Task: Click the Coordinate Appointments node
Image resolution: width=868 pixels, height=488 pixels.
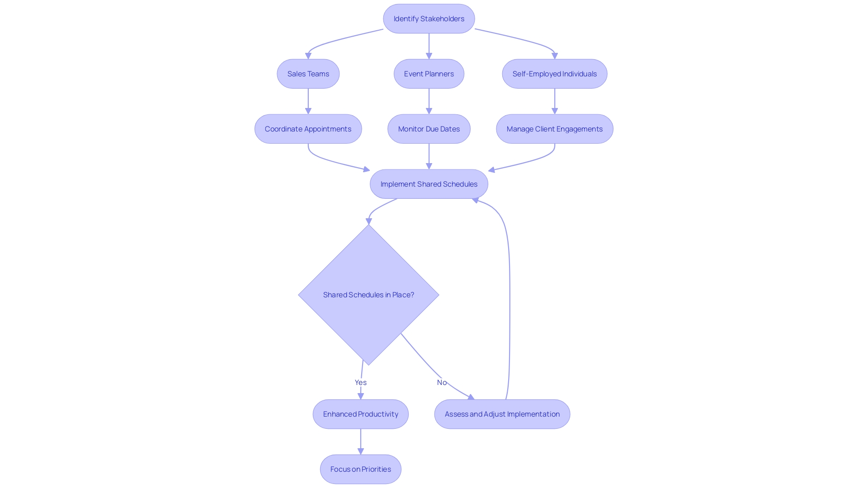Action: pos(308,128)
